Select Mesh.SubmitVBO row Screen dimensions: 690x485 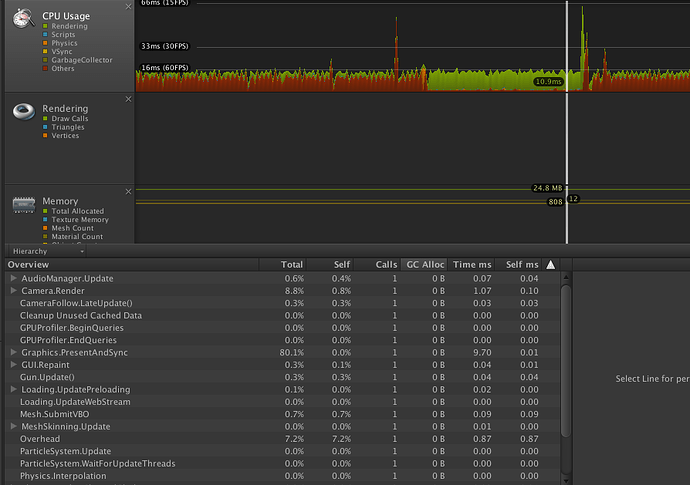[x=283, y=414]
